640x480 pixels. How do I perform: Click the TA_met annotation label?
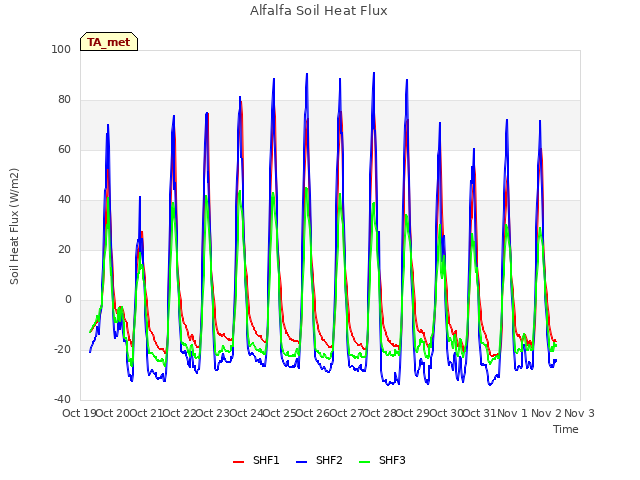[109, 42]
